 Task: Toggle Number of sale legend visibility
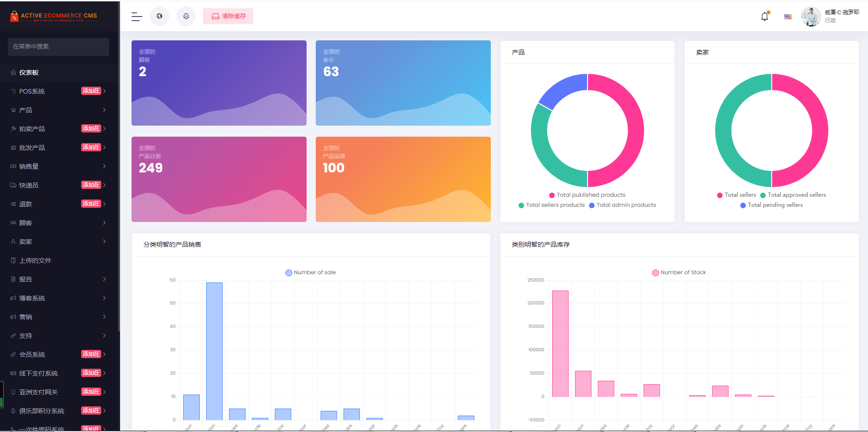(289, 273)
